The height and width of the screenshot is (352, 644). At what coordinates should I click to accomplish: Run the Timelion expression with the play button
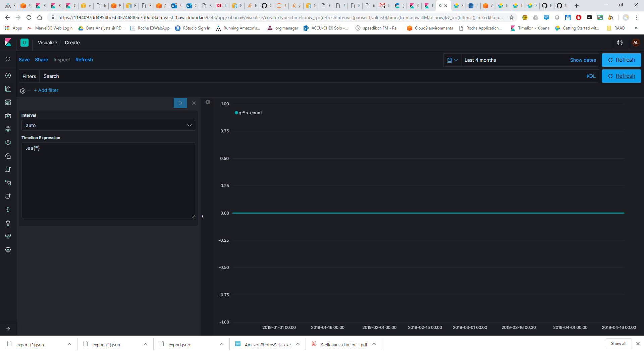point(180,103)
